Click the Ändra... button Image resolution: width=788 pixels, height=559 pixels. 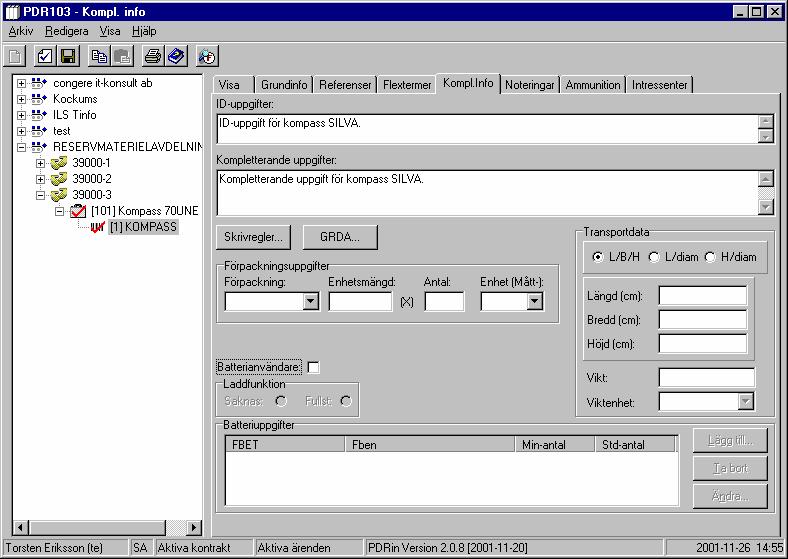730,496
